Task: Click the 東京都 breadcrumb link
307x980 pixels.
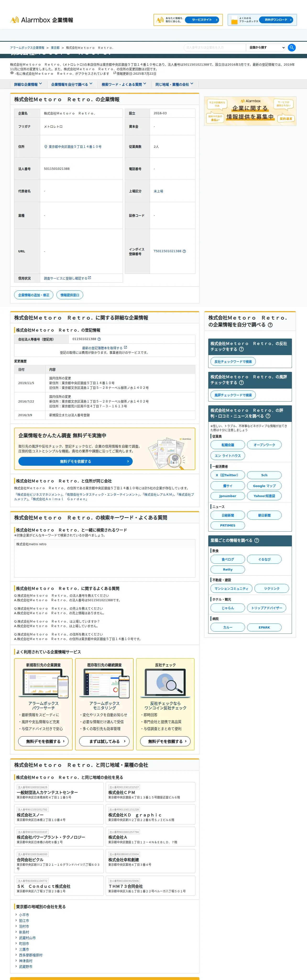Action: click(55, 48)
